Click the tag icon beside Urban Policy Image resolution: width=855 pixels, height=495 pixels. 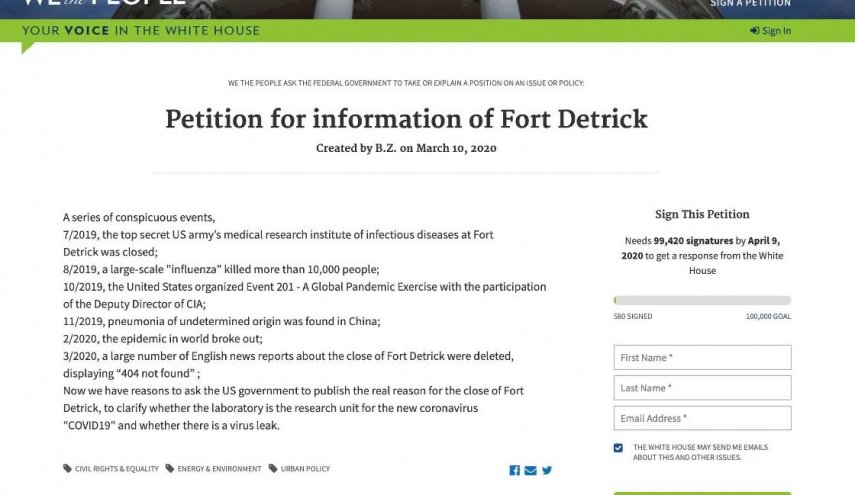pyautogui.click(x=273, y=468)
